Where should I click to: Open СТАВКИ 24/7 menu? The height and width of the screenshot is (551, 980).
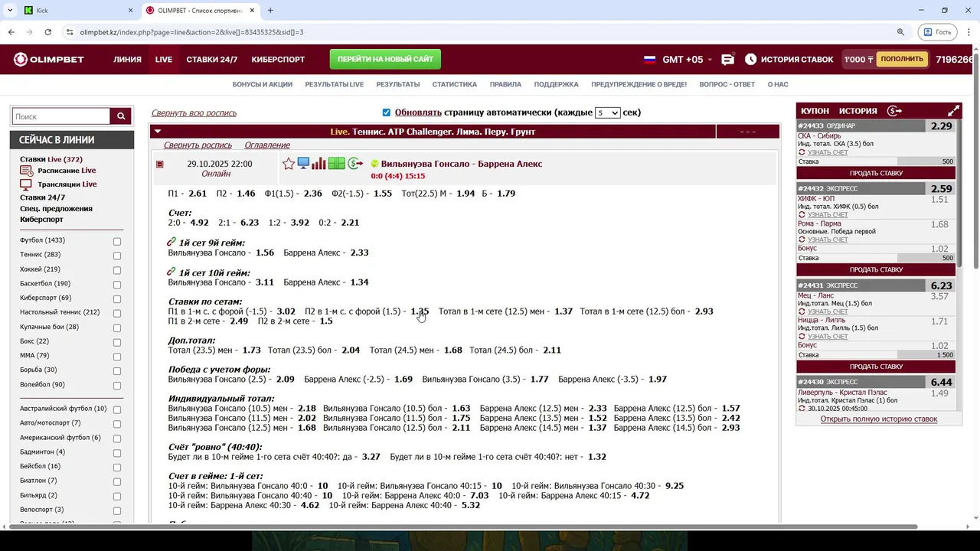212,59
